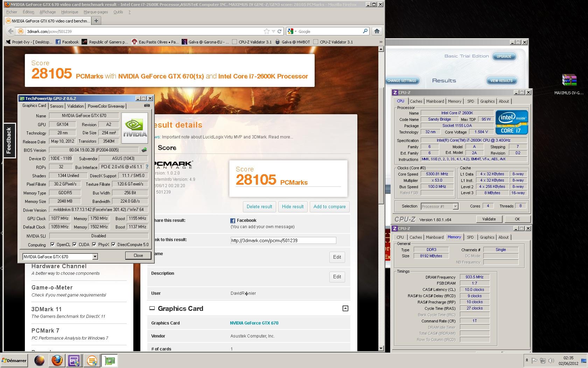
Task: Click CPU-Z icon in taskbar
Action: (74, 360)
